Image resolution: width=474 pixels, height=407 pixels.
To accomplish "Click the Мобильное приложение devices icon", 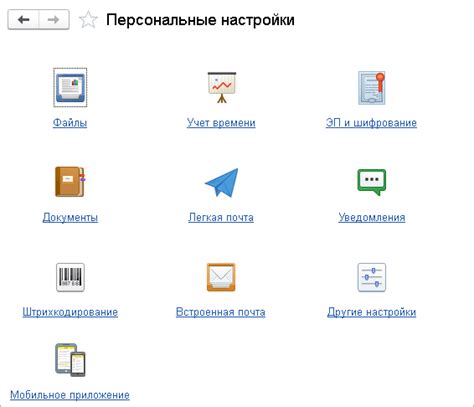I will (70, 360).
